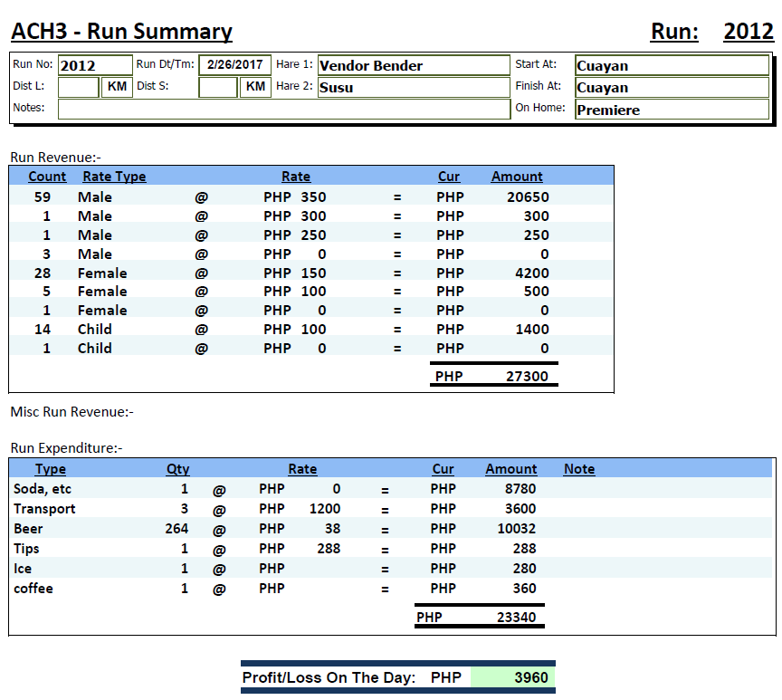
Task: Click the empty Dist S input box
Action: pos(217,87)
